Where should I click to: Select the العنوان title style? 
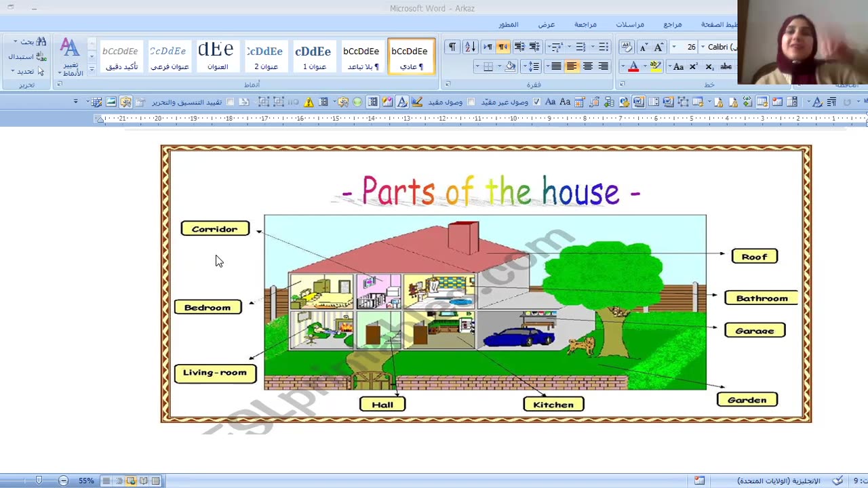[217, 57]
